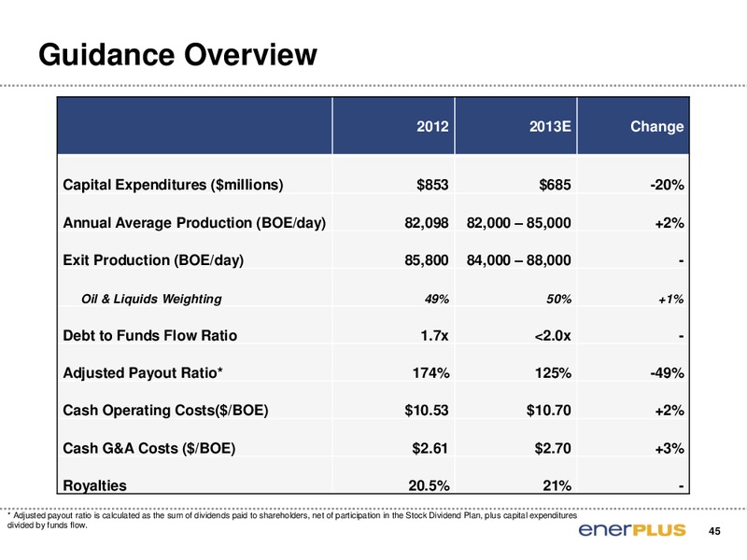Click the '$10.70' operating cost estimate

point(549,411)
